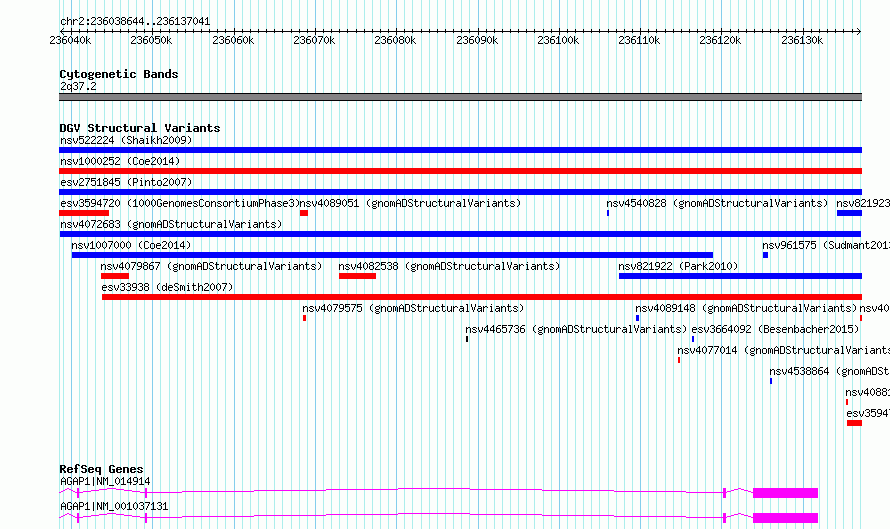Select the blue nsv522224 variant bar

click(x=460, y=150)
